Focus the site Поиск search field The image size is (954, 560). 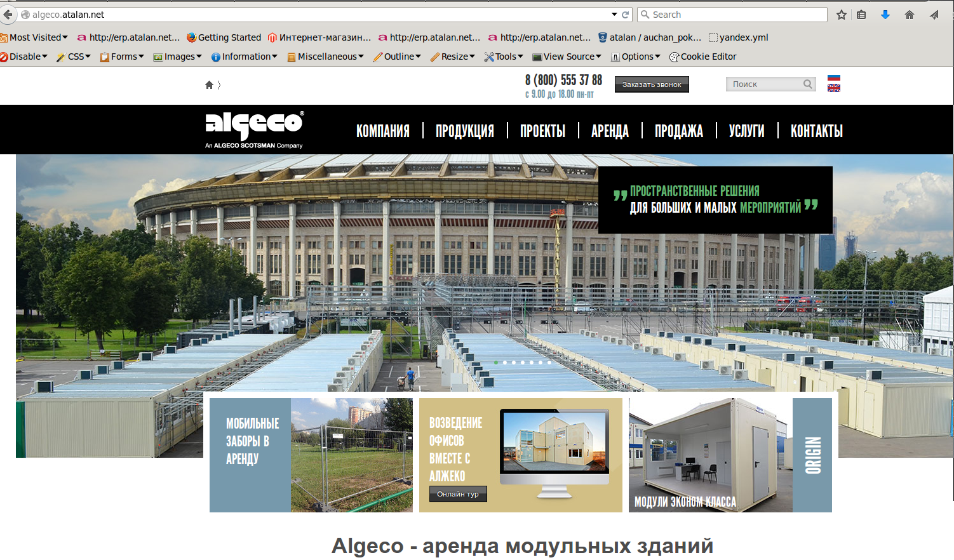[770, 84]
